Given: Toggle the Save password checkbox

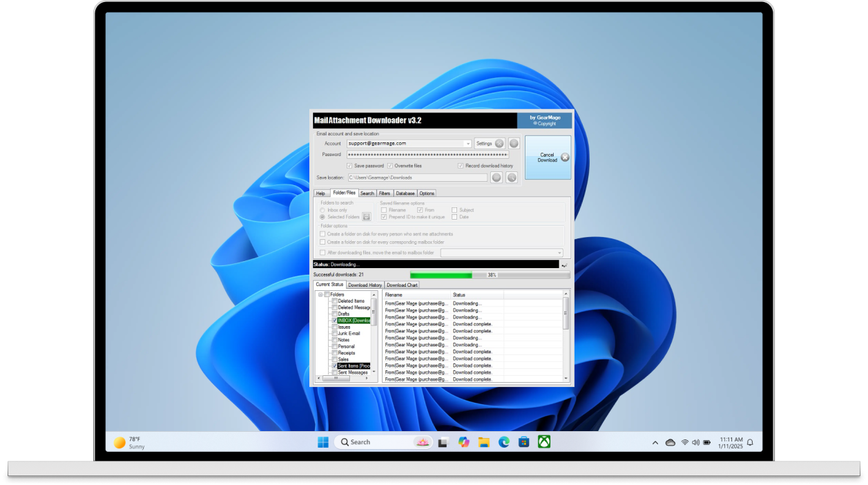Looking at the screenshot, I should 349,166.
